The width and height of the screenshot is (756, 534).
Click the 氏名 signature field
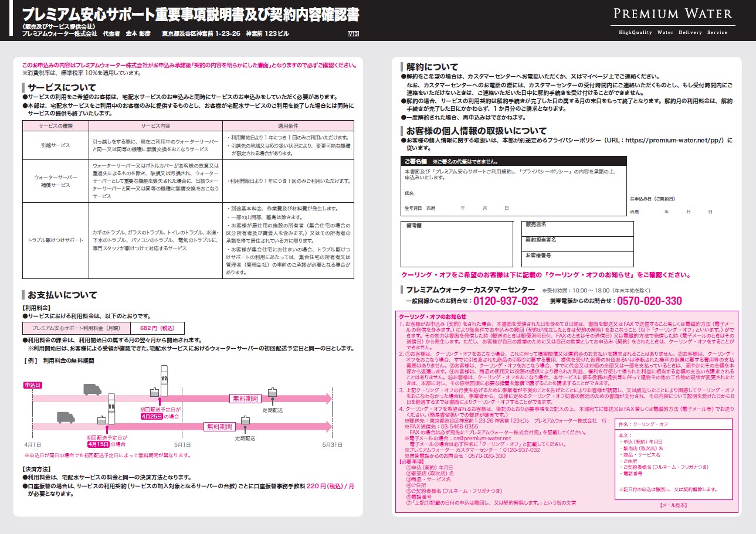tap(514, 192)
